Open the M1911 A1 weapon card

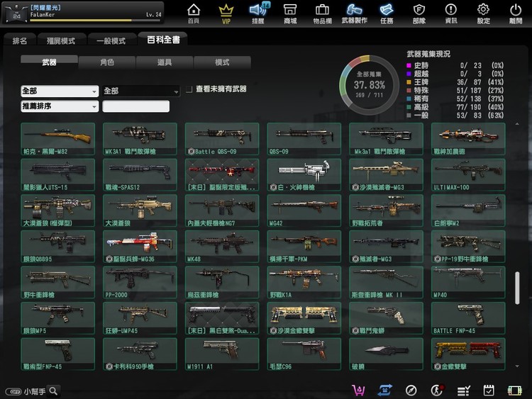222,354
